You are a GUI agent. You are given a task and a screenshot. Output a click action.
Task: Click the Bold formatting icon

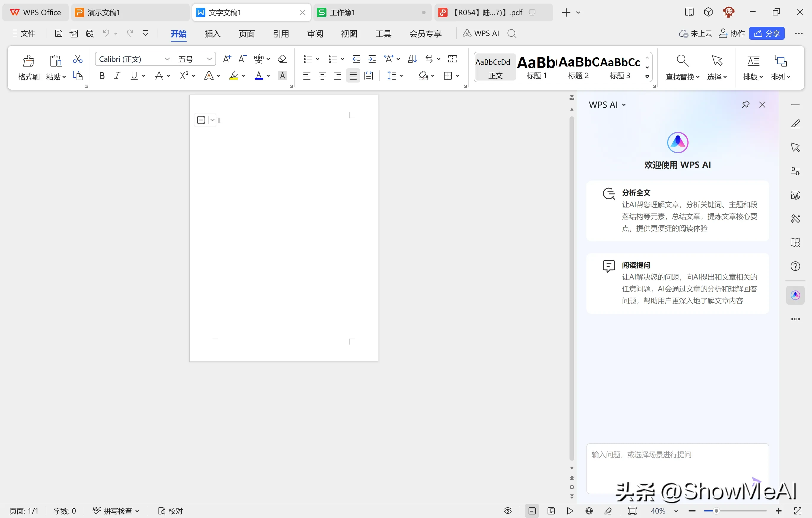[102, 76]
